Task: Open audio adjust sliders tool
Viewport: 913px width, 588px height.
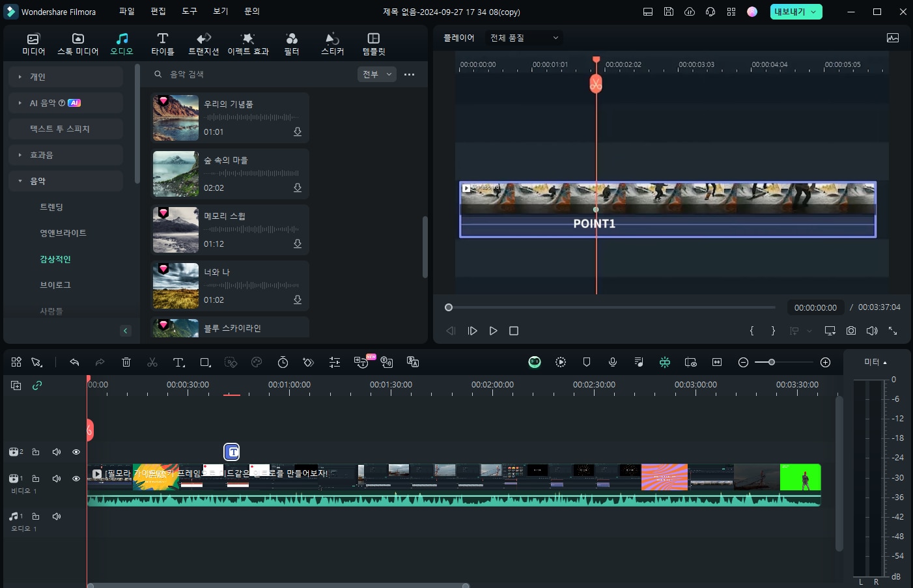Action: point(335,362)
